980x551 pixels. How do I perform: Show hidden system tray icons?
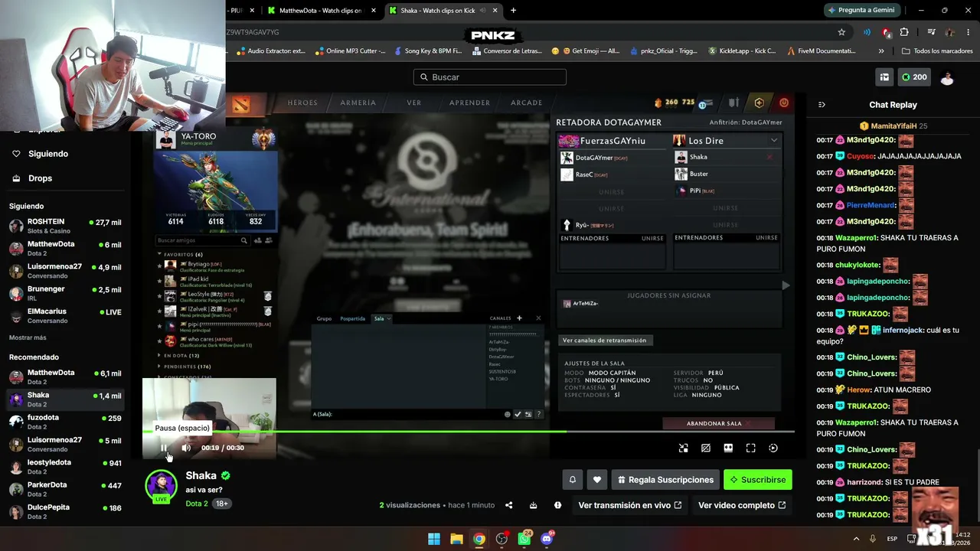point(856,539)
